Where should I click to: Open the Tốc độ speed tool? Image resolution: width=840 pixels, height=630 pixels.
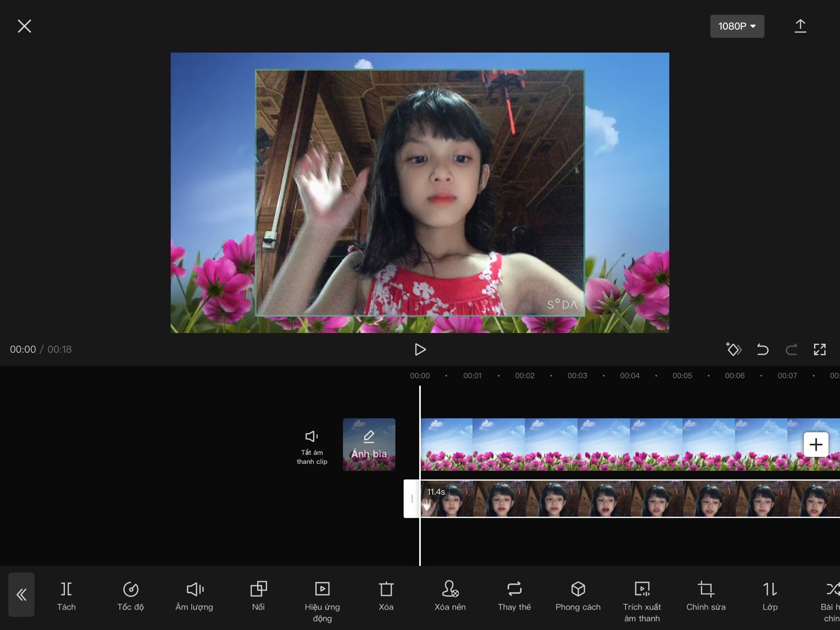coord(130,596)
